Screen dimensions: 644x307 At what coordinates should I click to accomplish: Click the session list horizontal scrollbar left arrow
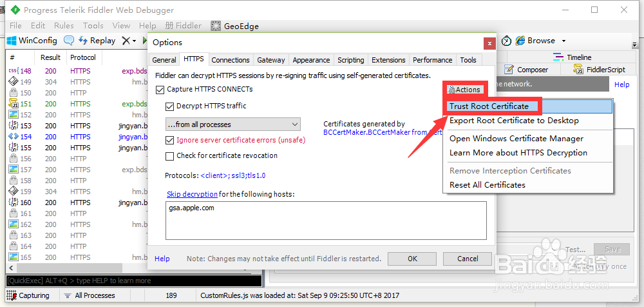(x=10, y=268)
